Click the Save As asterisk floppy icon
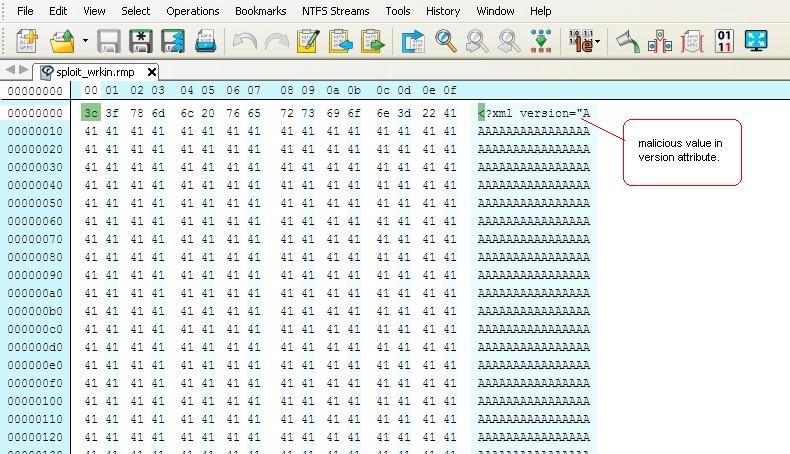 tap(141, 41)
